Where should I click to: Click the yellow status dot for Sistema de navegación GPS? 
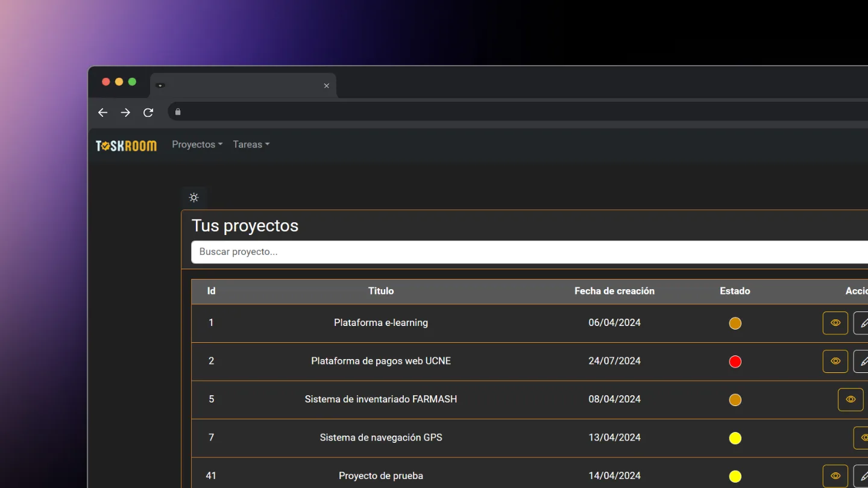pyautogui.click(x=735, y=438)
